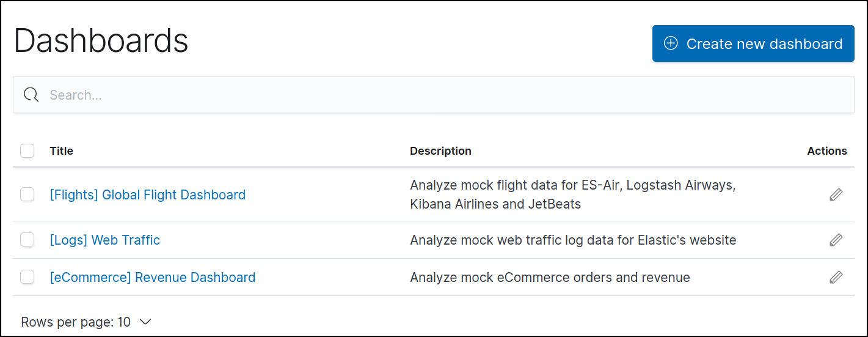Open the Rows per page dropdown

[x=86, y=322]
